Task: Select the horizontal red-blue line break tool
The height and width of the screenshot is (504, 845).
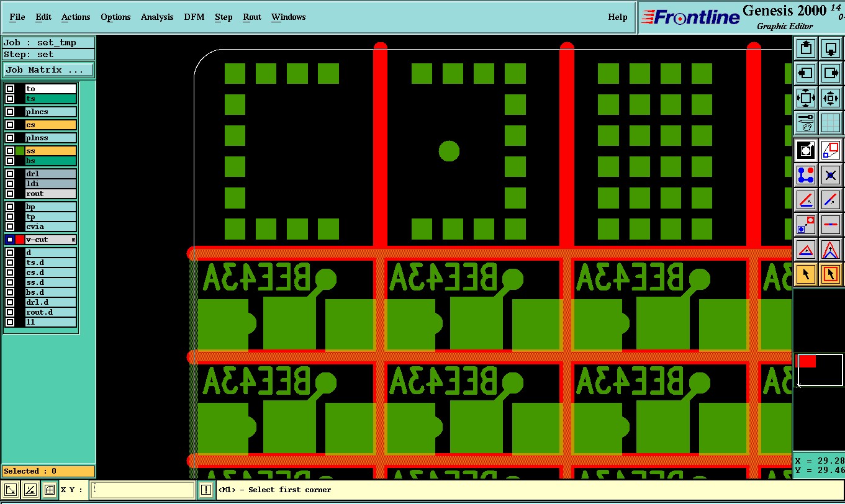Action: (x=831, y=225)
